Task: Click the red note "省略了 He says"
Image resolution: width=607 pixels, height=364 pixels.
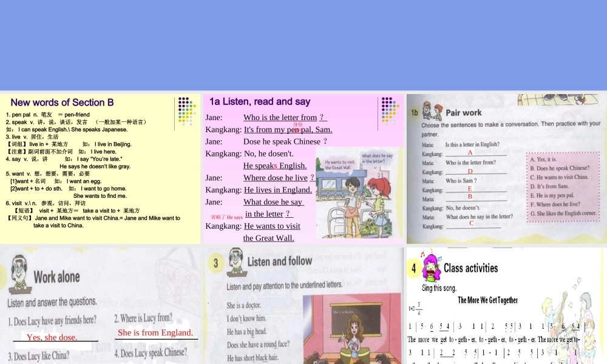Action: (x=227, y=217)
